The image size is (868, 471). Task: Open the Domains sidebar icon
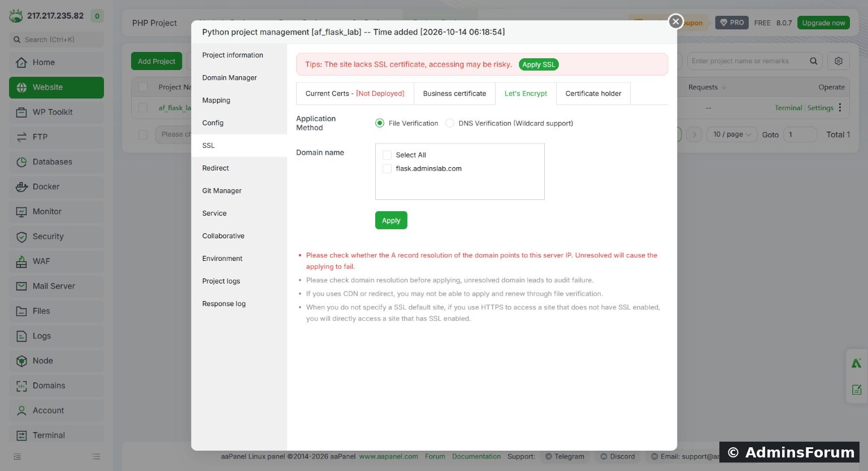[21, 385]
